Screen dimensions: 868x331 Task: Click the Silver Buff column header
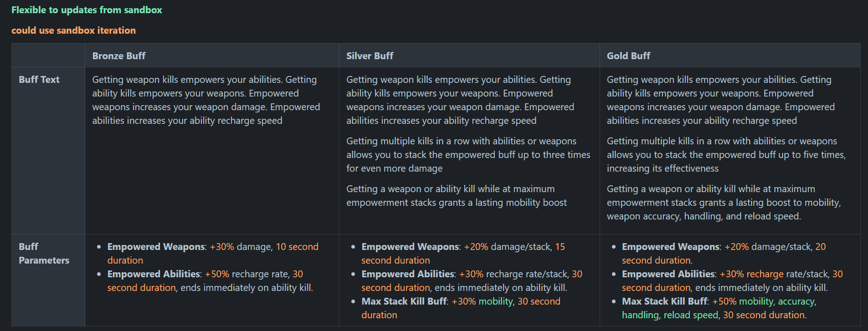[370, 56]
